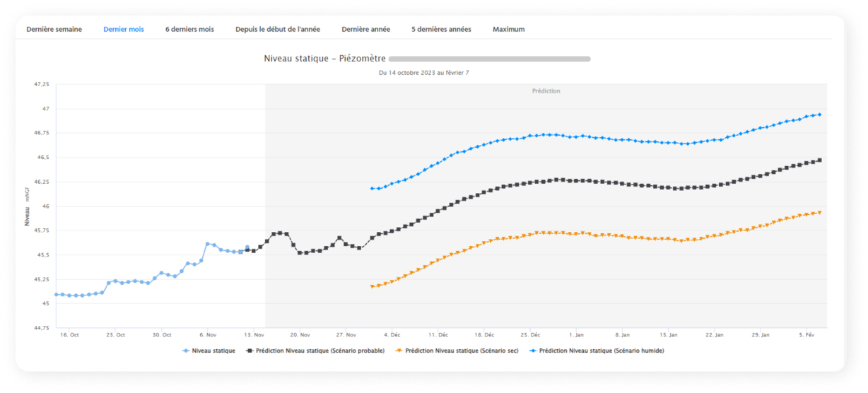
Task: Click last orange marker of Scénario sec line
Action: [x=819, y=212]
